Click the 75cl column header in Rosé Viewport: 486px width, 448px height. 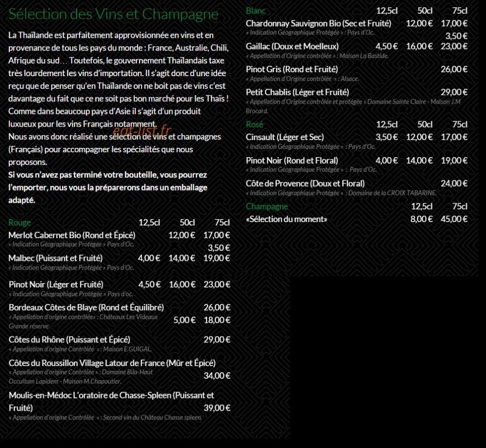(x=459, y=125)
